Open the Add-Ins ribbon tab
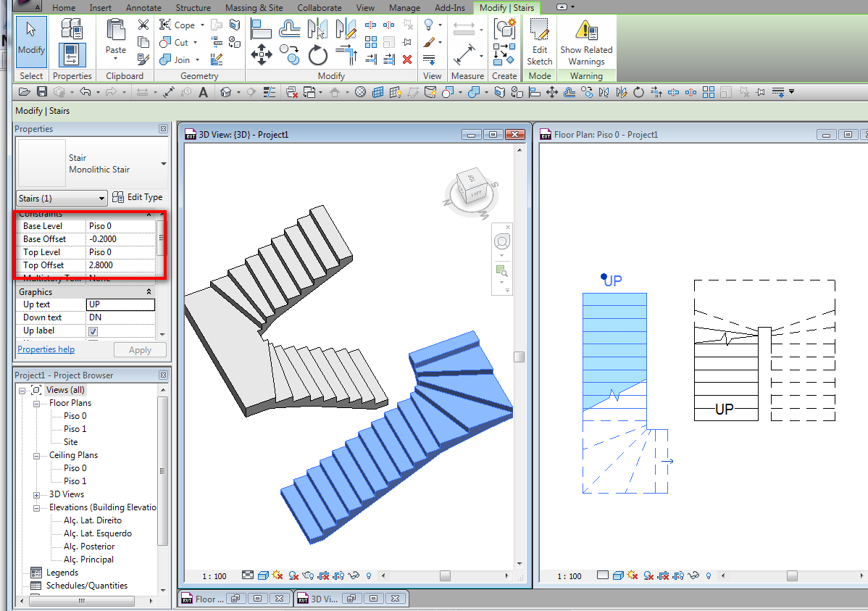The height and width of the screenshot is (611, 868). point(450,8)
